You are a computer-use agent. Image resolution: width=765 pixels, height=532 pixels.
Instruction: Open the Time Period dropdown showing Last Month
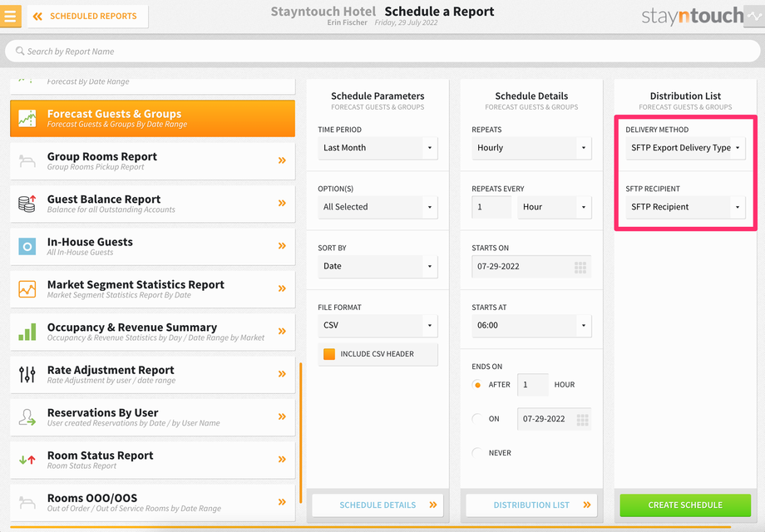coord(378,148)
